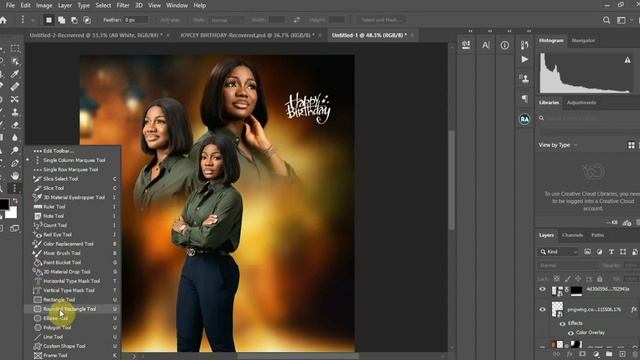
Task: Open the layer filter Kind dropdown
Action: pyautogui.click(x=558, y=252)
